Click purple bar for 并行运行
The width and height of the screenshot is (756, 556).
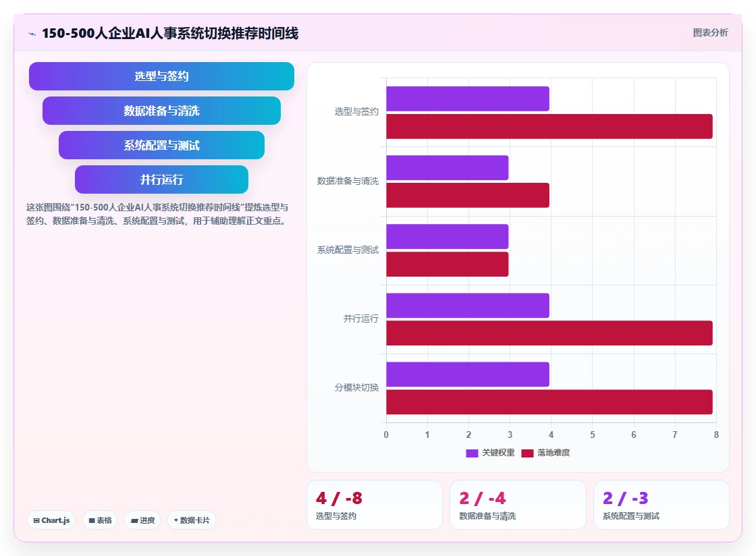coord(468,306)
